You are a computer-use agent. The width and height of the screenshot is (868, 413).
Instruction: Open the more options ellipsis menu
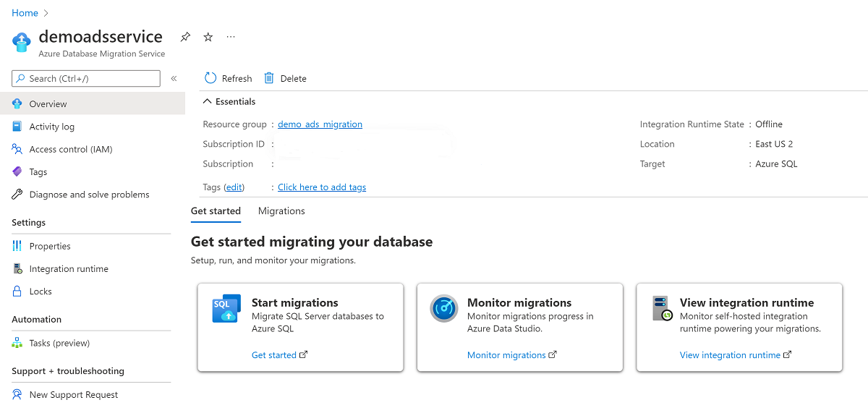[x=231, y=37]
